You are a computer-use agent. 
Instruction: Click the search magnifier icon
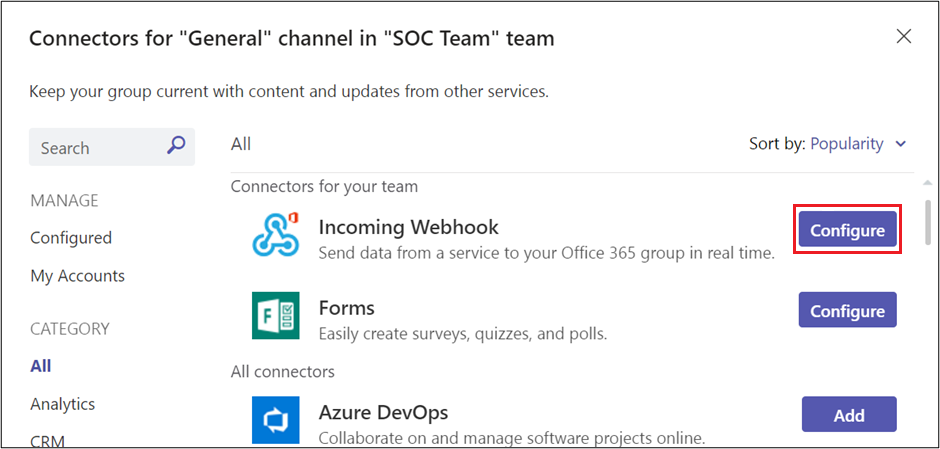click(176, 146)
